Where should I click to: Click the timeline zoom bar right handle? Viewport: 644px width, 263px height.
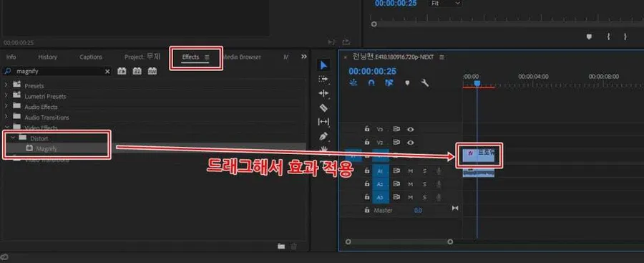(450, 242)
